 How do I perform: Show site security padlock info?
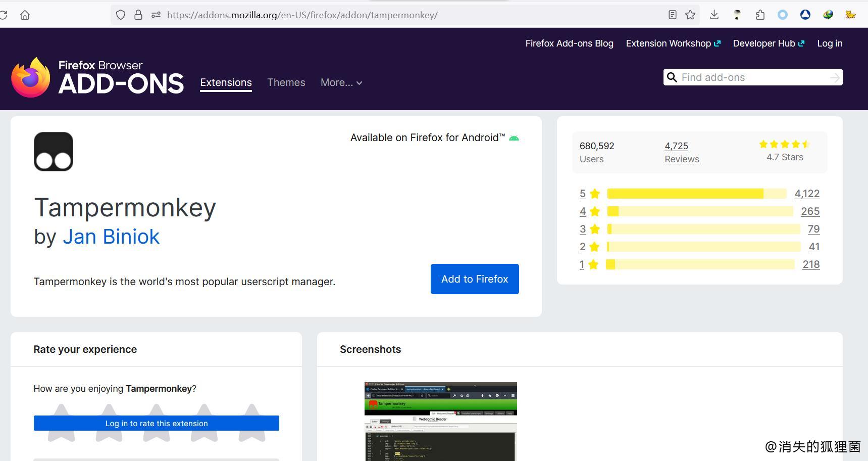[138, 15]
